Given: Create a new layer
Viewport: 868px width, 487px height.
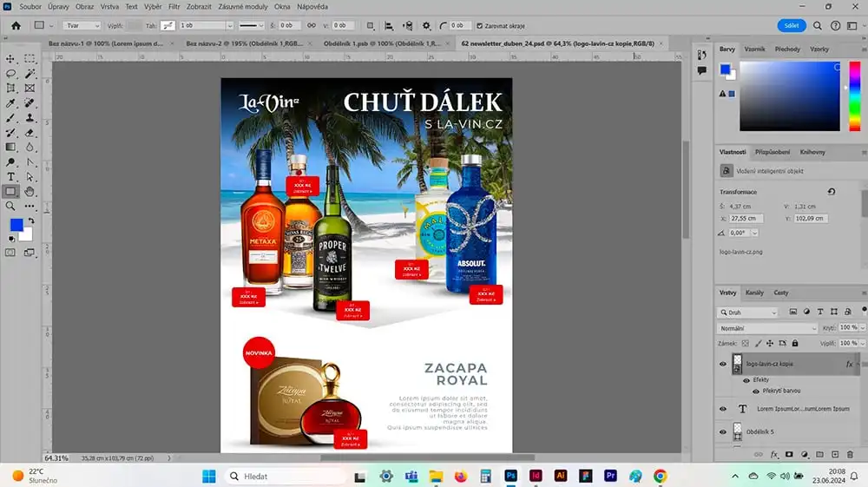Looking at the screenshot, I should [835, 454].
